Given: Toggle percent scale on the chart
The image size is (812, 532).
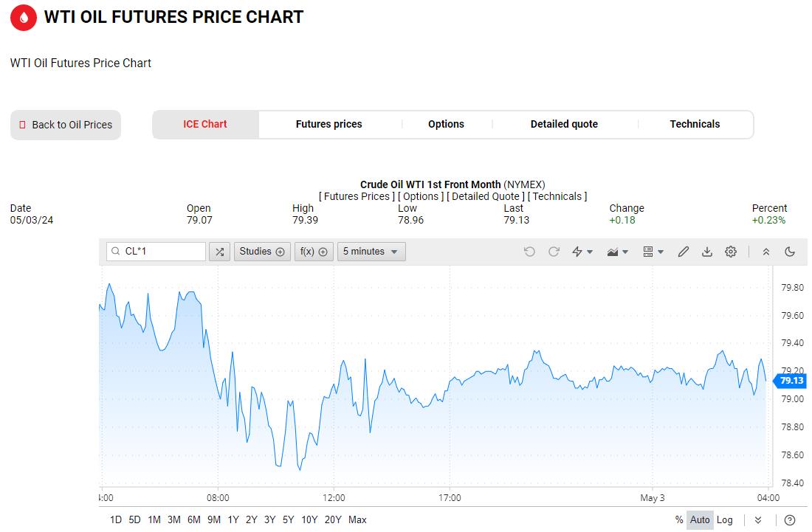Looking at the screenshot, I should [x=679, y=519].
